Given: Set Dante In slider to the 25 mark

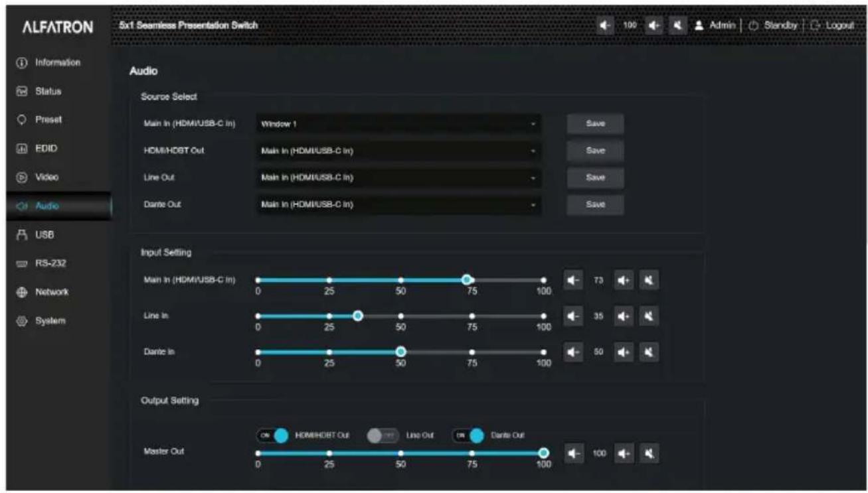Looking at the screenshot, I should click(x=329, y=352).
